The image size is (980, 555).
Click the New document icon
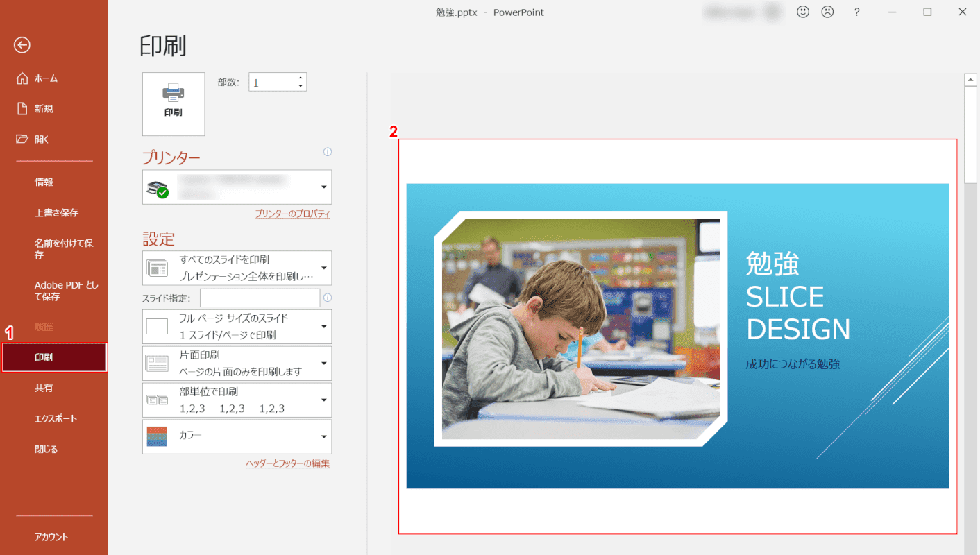[x=22, y=108]
